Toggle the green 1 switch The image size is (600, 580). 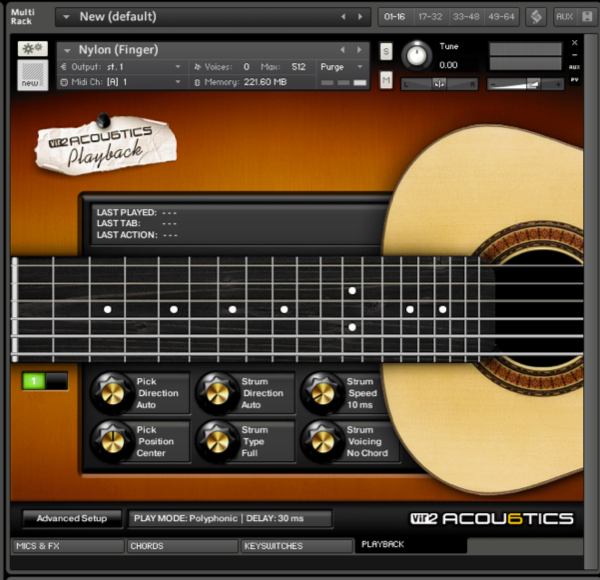(45, 381)
